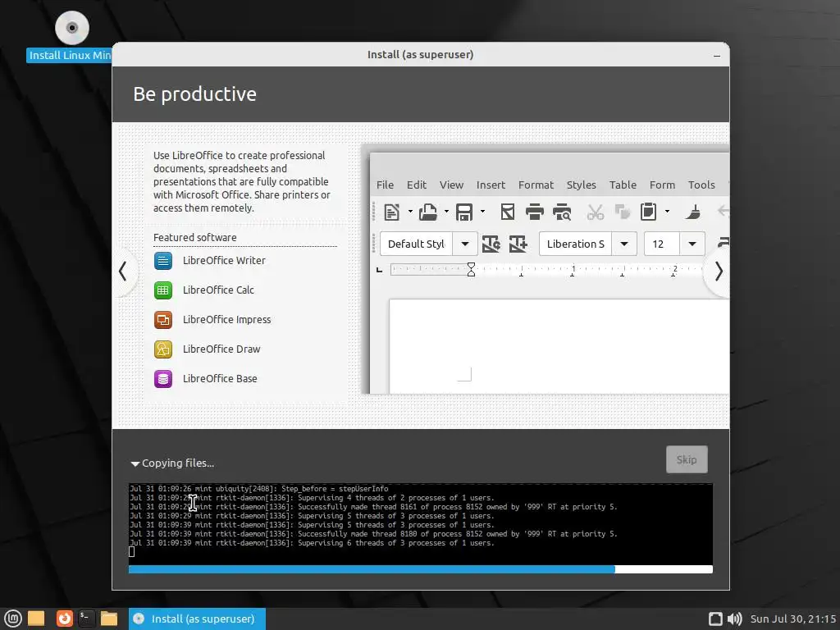Click the Copy icon
The width and height of the screenshot is (840, 630).
[x=622, y=212]
